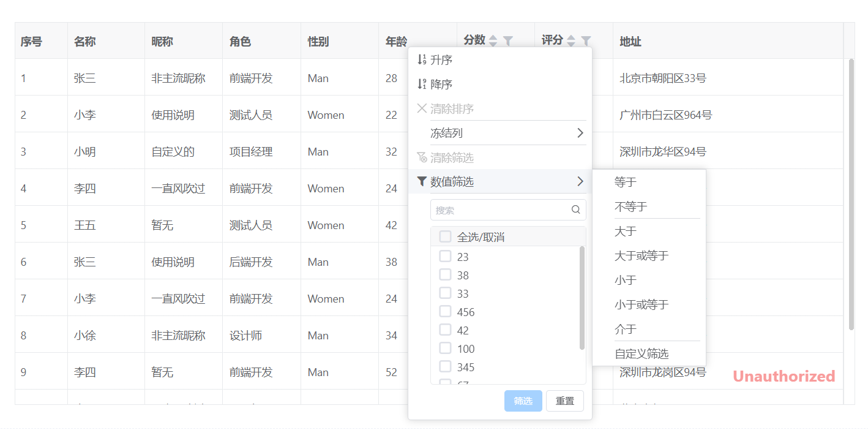Viewport: 868px width, 430px height.
Task: Check the box for value 33
Action: point(445,293)
